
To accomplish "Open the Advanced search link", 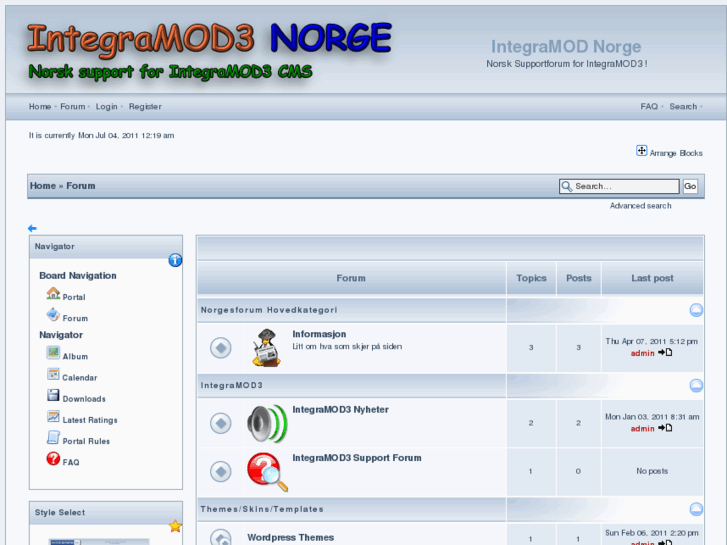I will 640,206.
